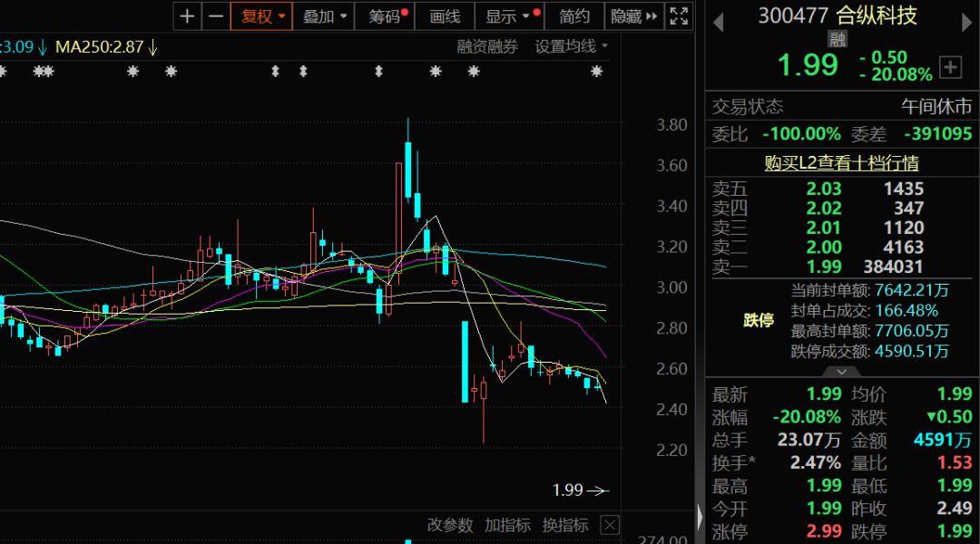Click 改参数 to edit indicator parameters
Screen dimensions: 980x544
click(450, 525)
